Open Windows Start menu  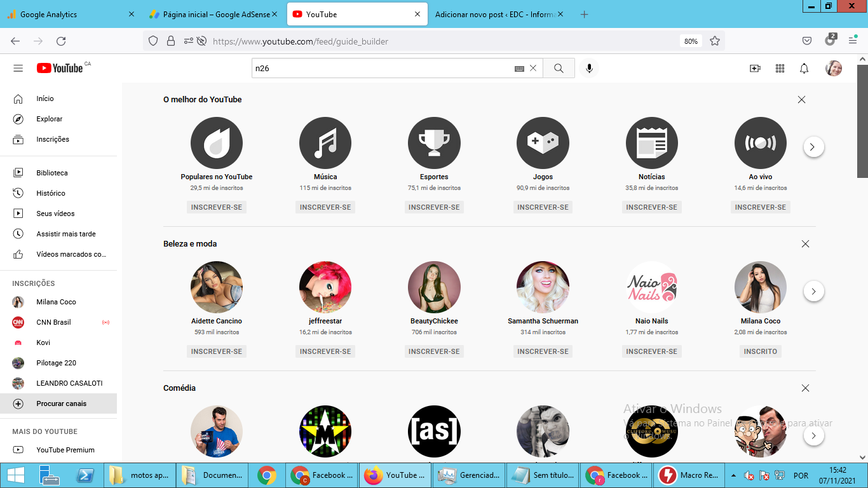click(x=15, y=475)
